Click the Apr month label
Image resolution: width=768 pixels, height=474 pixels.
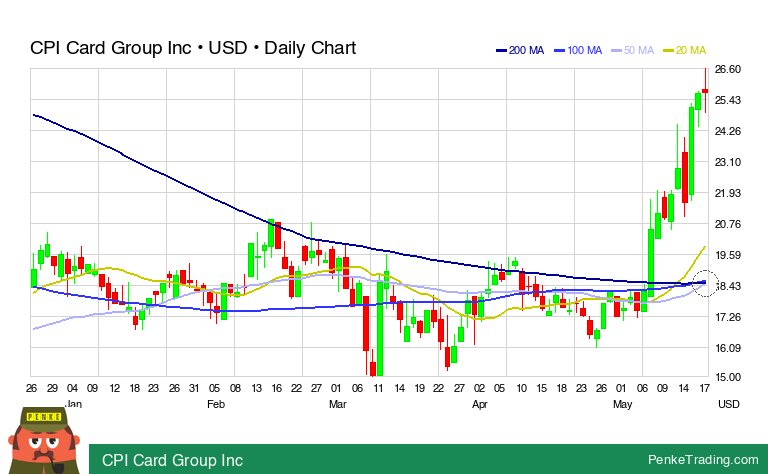(480, 404)
